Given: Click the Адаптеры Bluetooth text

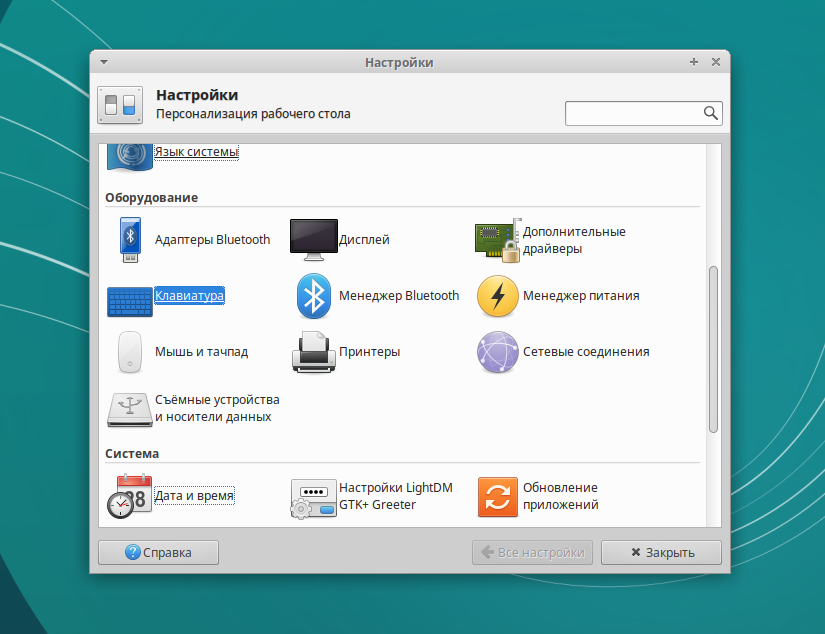Looking at the screenshot, I should point(213,239).
